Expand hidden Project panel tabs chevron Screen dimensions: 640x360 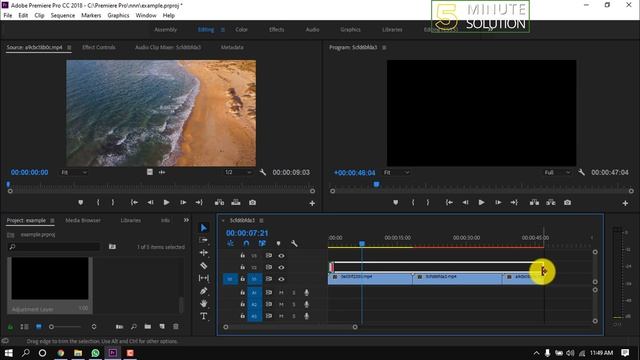click(186, 220)
